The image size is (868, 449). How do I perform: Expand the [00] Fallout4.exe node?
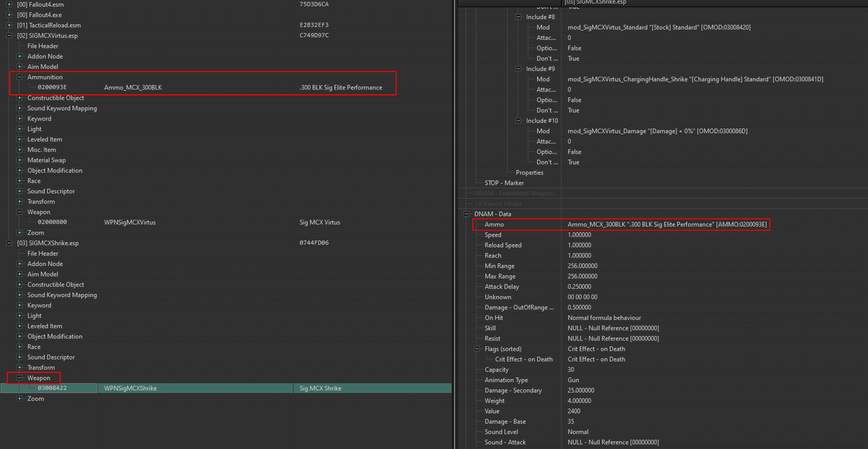pos(9,15)
